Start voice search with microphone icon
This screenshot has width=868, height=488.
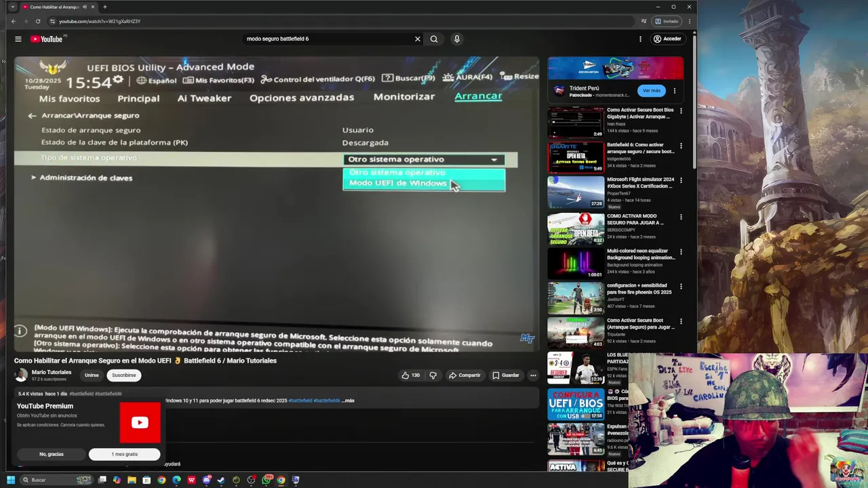[x=457, y=39]
